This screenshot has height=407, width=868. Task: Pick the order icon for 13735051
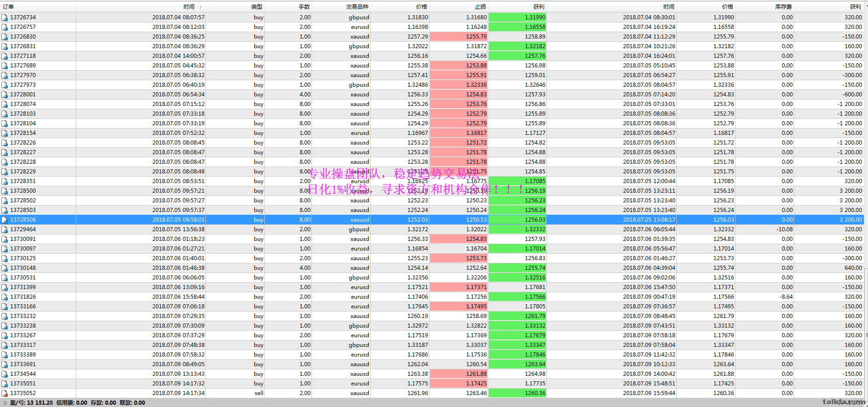coord(5,384)
